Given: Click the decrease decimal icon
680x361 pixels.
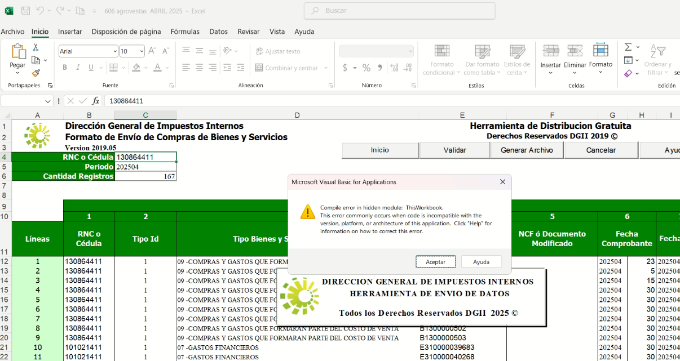Looking at the screenshot, I should (408, 68).
